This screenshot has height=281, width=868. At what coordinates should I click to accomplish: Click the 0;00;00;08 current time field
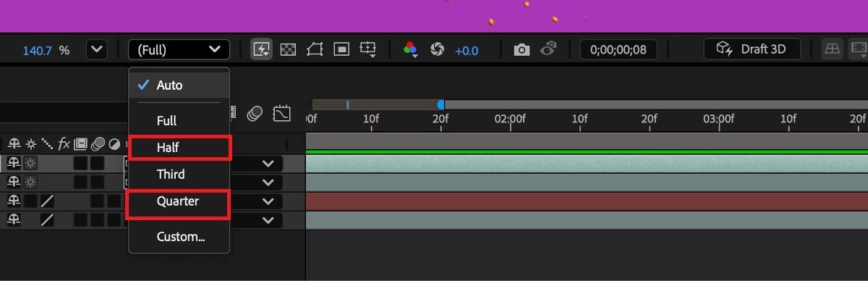point(618,50)
